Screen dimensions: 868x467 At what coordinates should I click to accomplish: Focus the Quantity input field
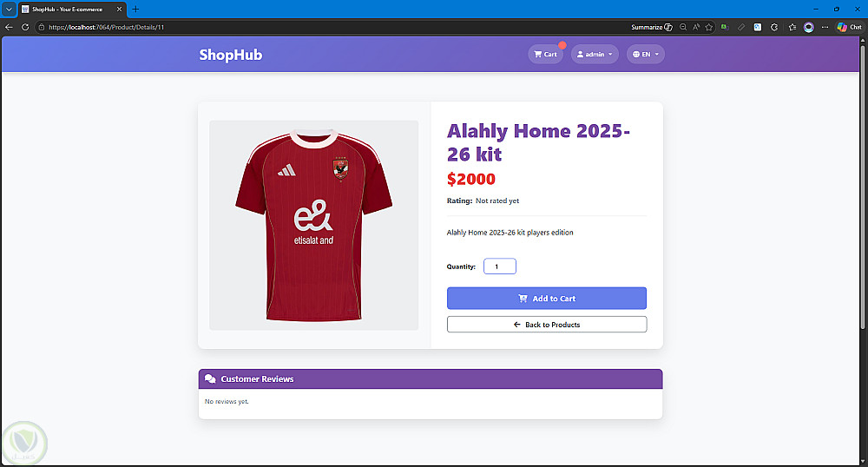tap(500, 266)
